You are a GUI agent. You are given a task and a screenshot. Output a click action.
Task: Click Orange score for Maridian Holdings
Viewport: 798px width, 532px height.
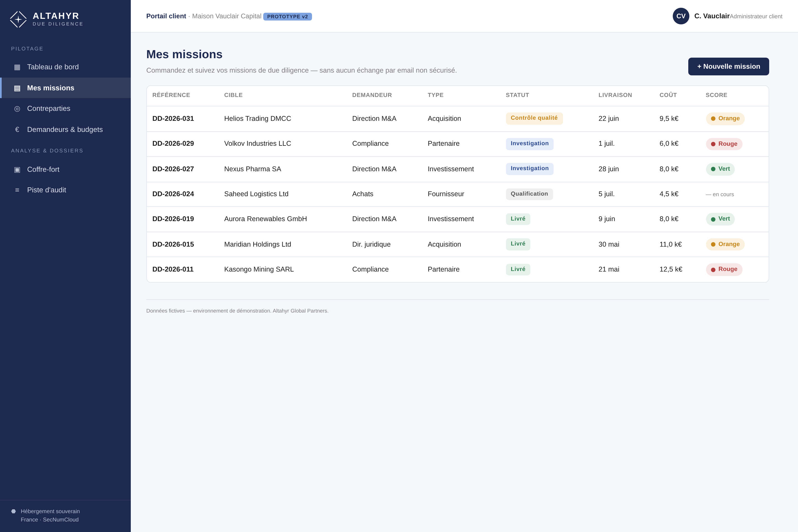pos(725,244)
